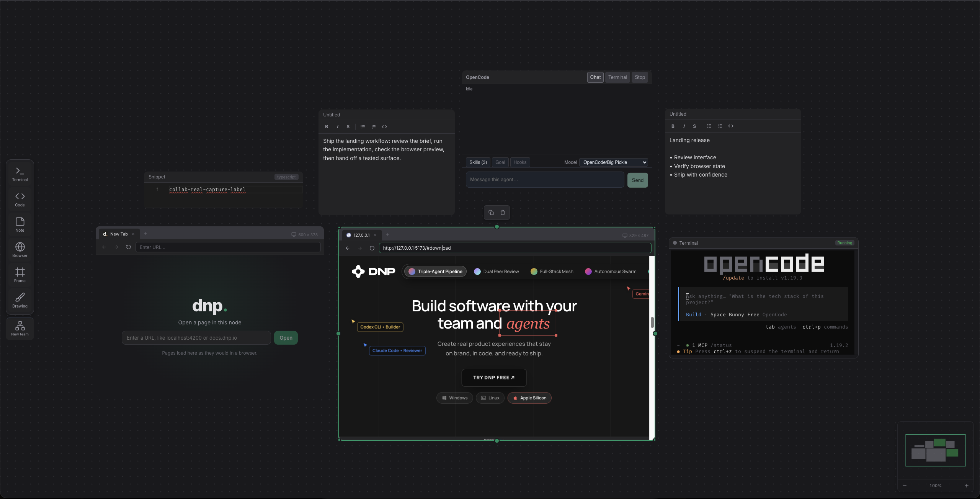Toggle strikethrough in Landing release note

(x=694, y=126)
